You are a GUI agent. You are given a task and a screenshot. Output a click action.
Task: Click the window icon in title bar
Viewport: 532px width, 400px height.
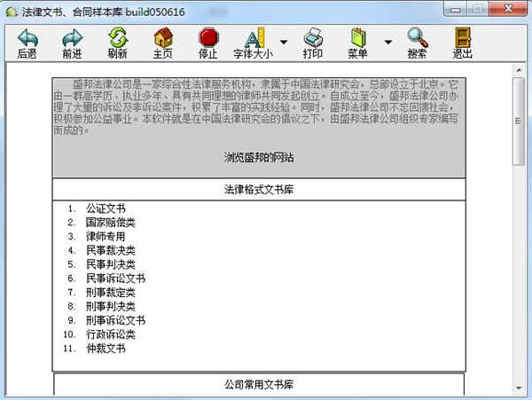[11, 8]
